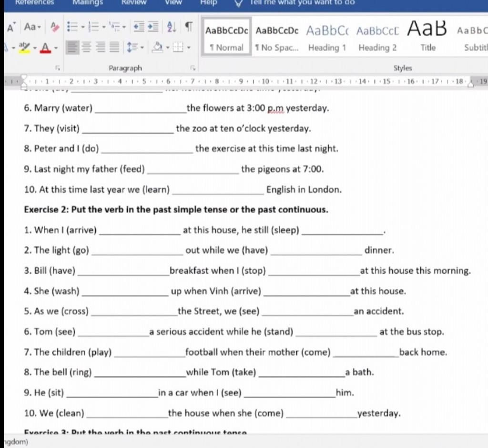Image resolution: width=488 pixels, height=448 pixels.
Task: Click the text 'out while we (have)'
Action: click(226, 250)
